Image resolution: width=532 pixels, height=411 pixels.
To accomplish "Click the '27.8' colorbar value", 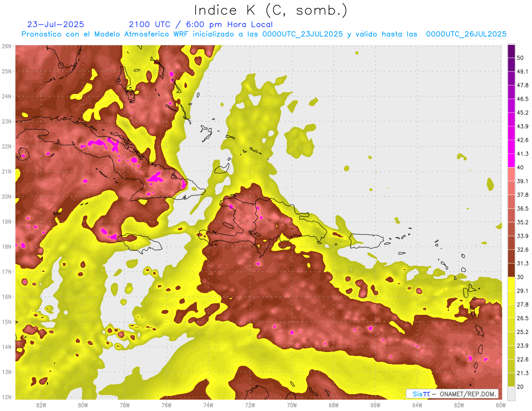I will [522, 304].
